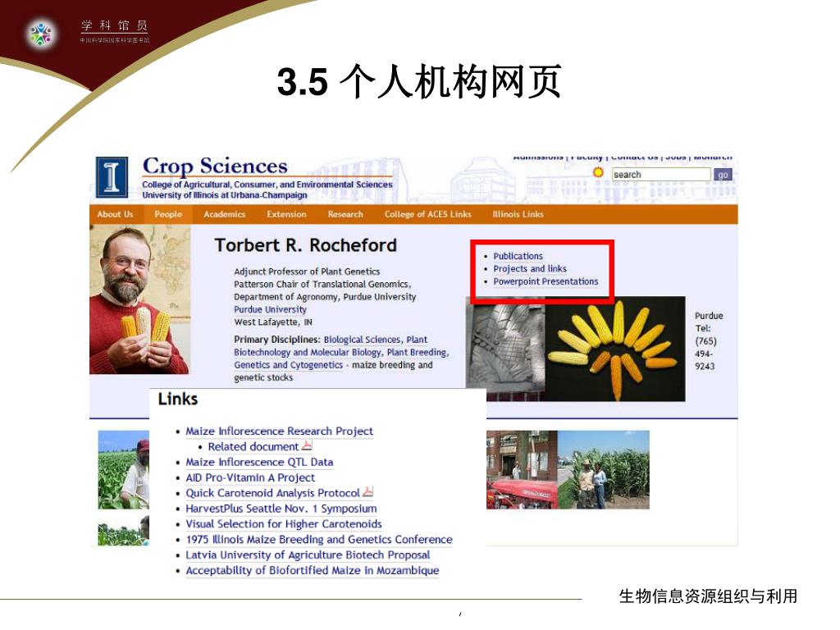Open the Research menu
Image resolution: width=840 pixels, height=630 pixels.
pos(345,214)
